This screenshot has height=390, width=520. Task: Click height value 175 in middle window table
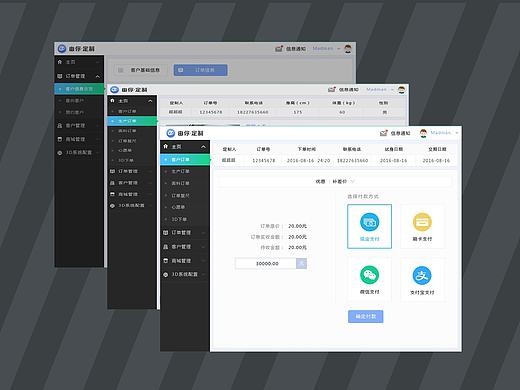click(x=298, y=112)
